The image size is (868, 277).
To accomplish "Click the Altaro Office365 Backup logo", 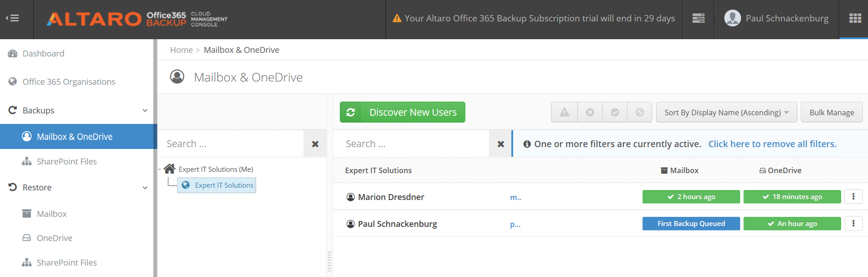I will click(x=137, y=19).
